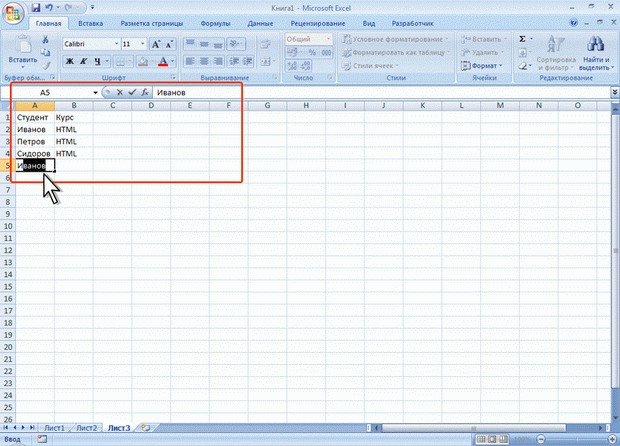This screenshot has width=620, height=446.
Task: Open Форматировать как таблицу gallery
Action: [396, 52]
